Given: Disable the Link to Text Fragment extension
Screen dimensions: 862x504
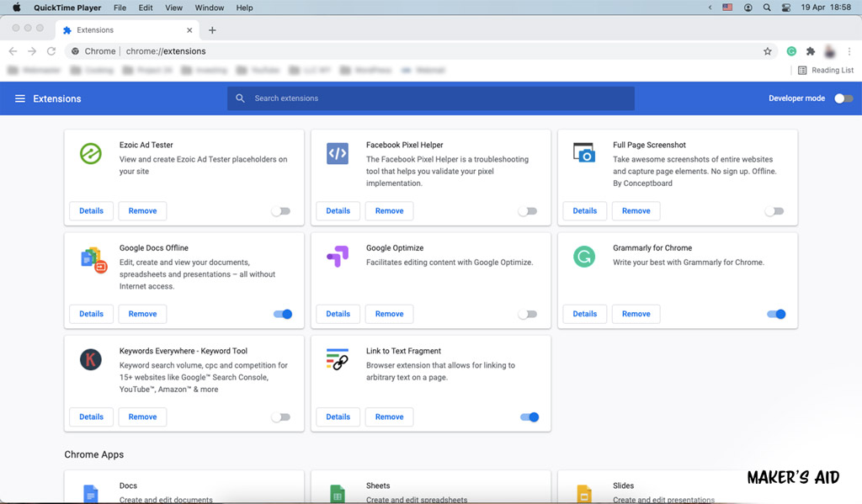Looking at the screenshot, I should click(529, 417).
